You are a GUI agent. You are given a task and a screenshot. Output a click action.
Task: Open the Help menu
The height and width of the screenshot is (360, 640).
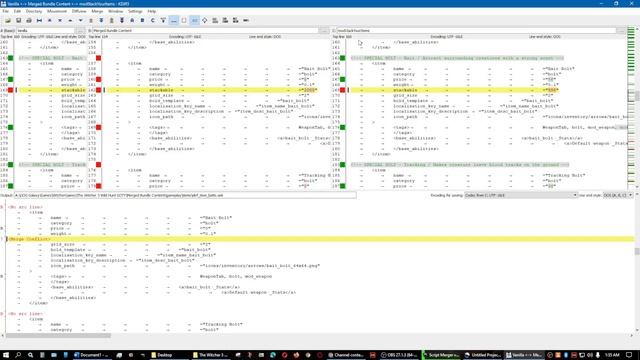[x=151, y=11]
